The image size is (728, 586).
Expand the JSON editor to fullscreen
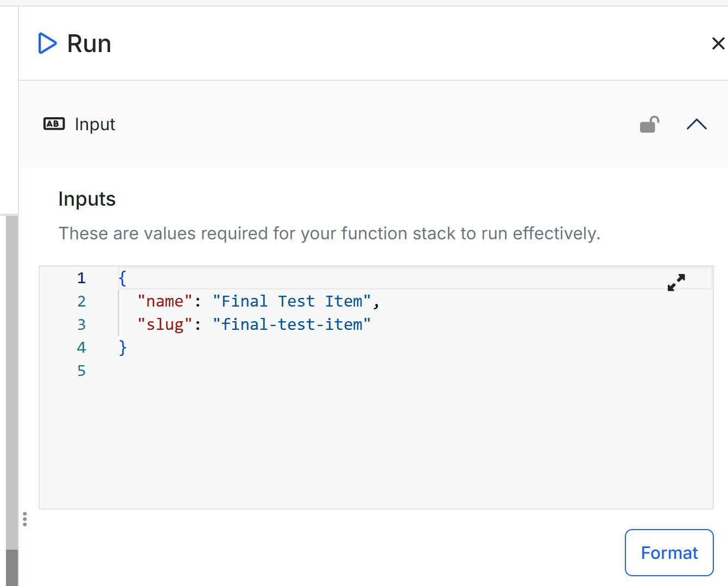tap(676, 282)
